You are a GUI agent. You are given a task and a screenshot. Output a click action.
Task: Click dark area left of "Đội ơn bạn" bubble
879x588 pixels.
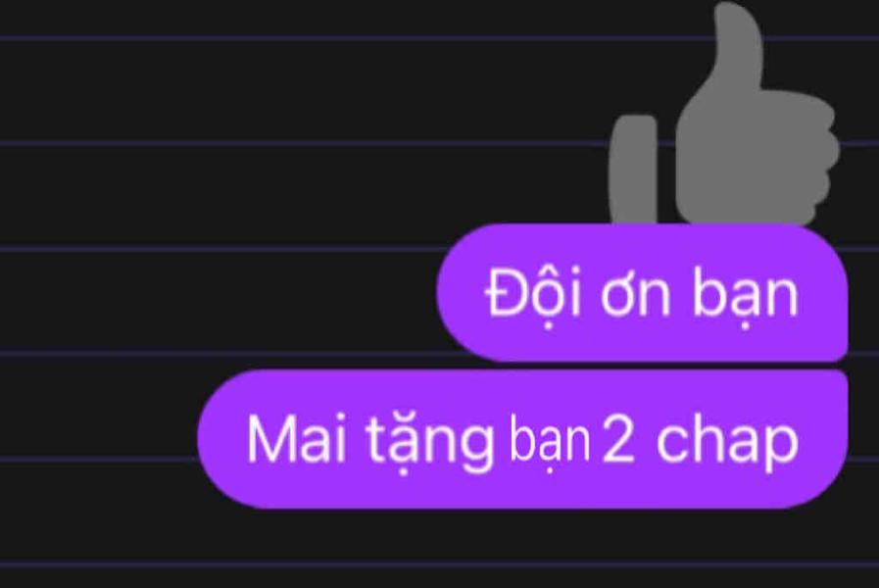tap(219, 292)
